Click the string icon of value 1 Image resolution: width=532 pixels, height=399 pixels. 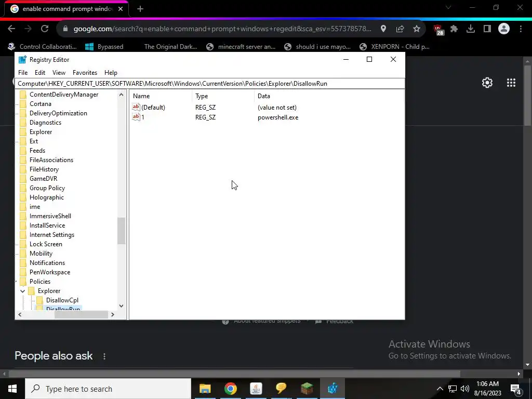(x=136, y=117)
